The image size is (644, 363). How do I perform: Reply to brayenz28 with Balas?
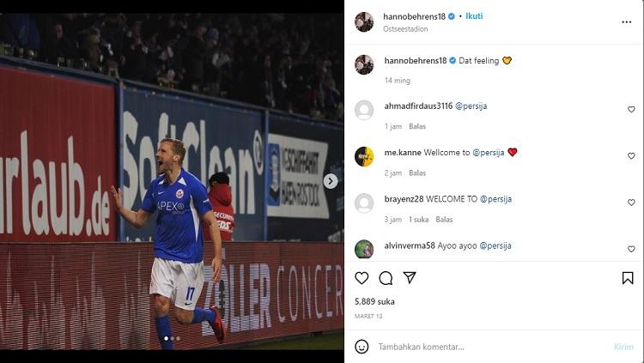(x=444, y=220)
